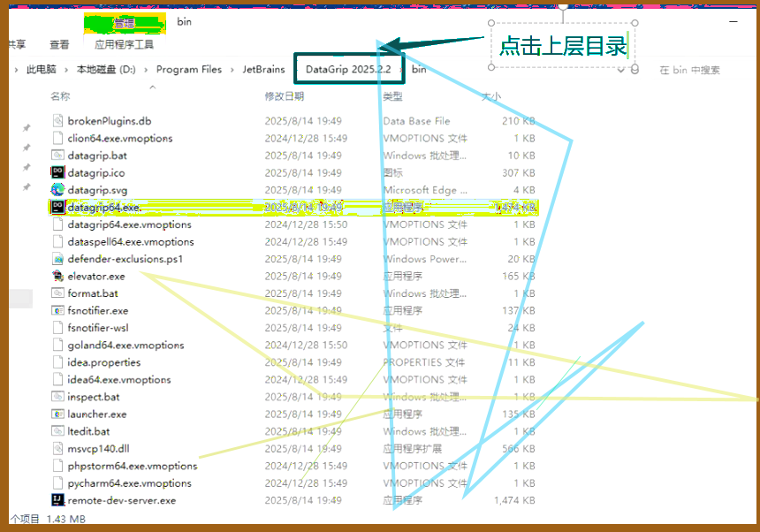Switch to the 应用程序工具 tab
This screenshot has height=532, width=760.
pyautogui.click(x=124, y=44)
